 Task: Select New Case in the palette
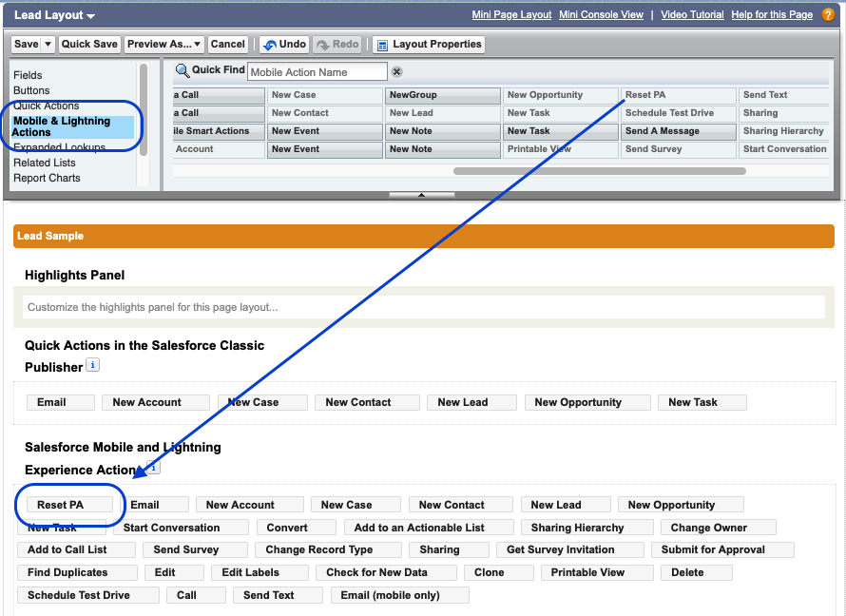point(325,95)
